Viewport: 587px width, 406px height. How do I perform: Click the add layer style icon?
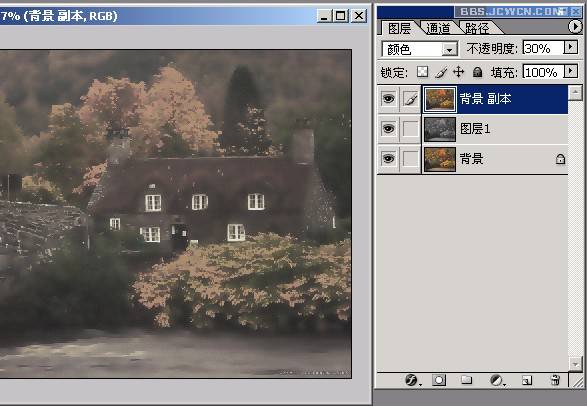(411, 381)
